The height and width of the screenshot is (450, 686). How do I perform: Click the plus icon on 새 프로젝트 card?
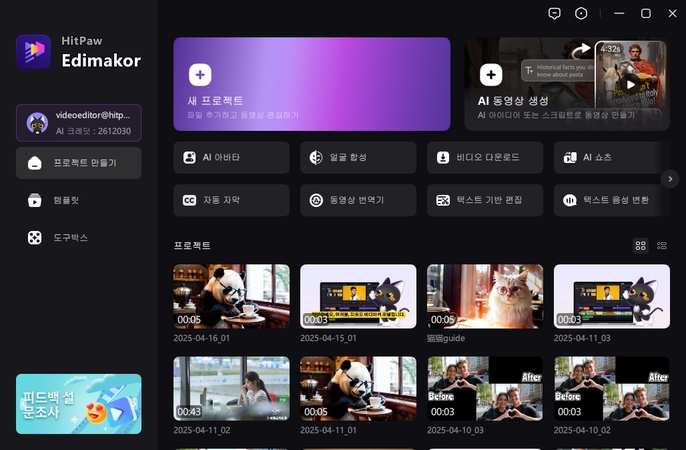coord(200,75)
